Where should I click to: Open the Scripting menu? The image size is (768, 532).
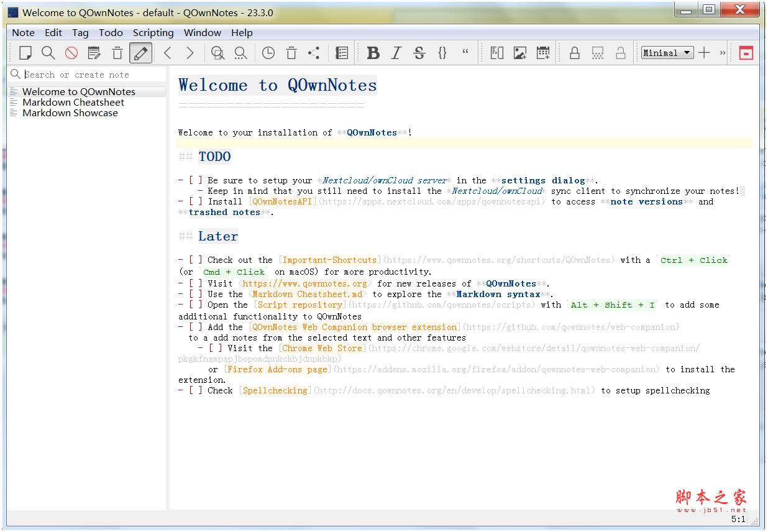coord(153,32)
